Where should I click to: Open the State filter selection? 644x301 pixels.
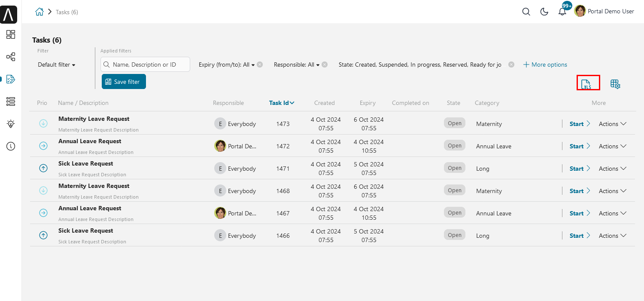click(x=420, y=64)
